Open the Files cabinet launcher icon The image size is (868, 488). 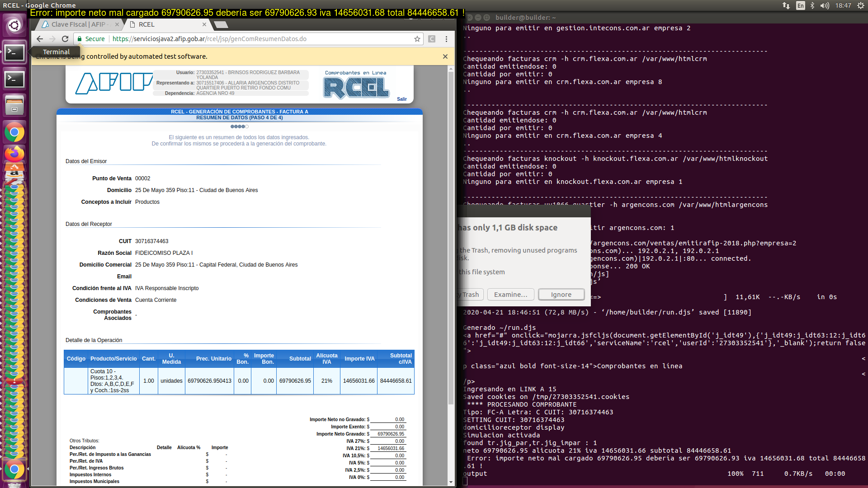(x=14, y=106)
